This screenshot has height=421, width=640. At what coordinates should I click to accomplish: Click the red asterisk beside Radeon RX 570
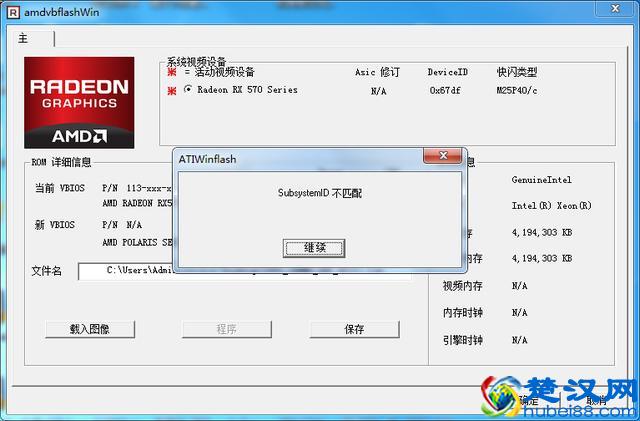coord(172,91)
